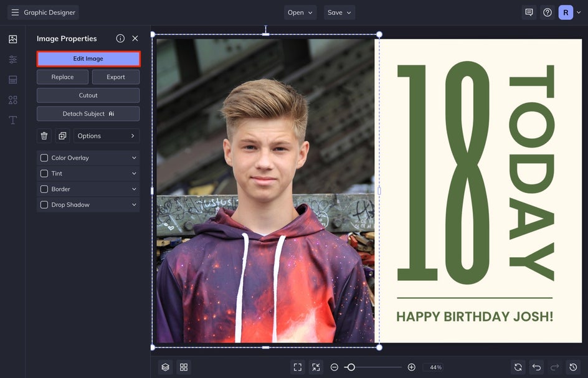Open the Options submenu
This screenshot has height=378, width=588.
pos(107,136)
